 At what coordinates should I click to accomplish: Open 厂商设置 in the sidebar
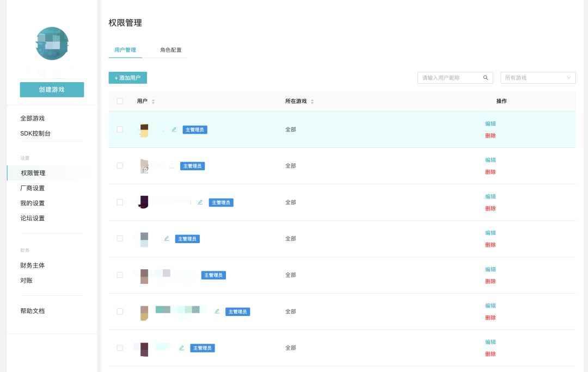[x=33, y=188]
